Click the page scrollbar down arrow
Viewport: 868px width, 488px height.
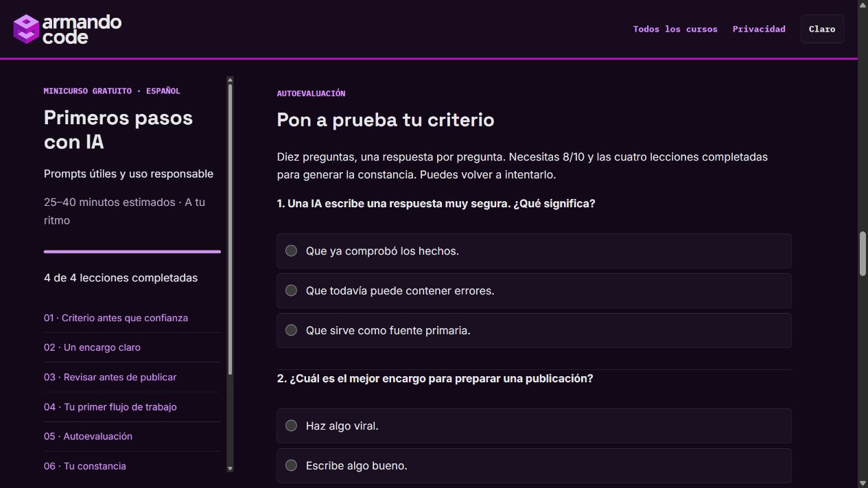(x=863, y=483)
